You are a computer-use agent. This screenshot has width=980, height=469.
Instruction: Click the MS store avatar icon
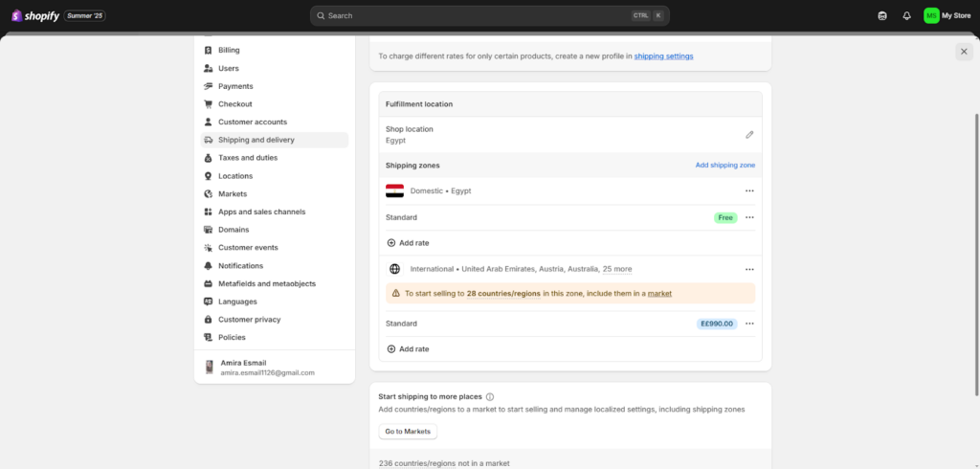click(931, 16)
